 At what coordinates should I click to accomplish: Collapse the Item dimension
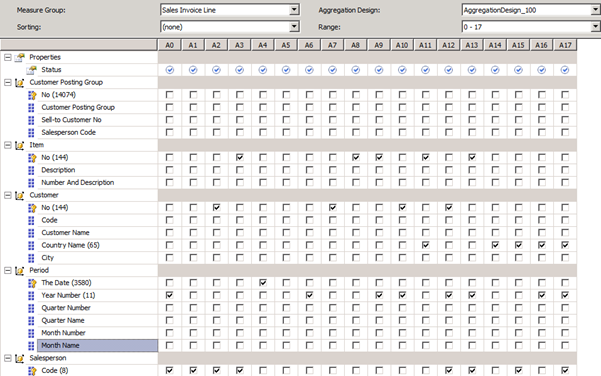pos(8,145)
